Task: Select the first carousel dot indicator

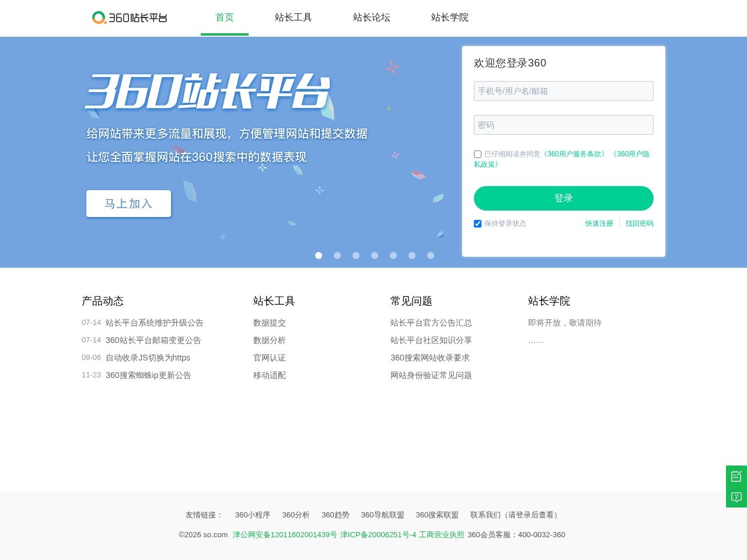Action: click(319, 256)
